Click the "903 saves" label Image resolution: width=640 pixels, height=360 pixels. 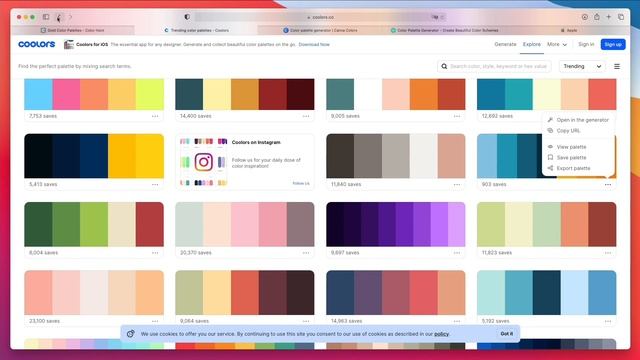494,184
